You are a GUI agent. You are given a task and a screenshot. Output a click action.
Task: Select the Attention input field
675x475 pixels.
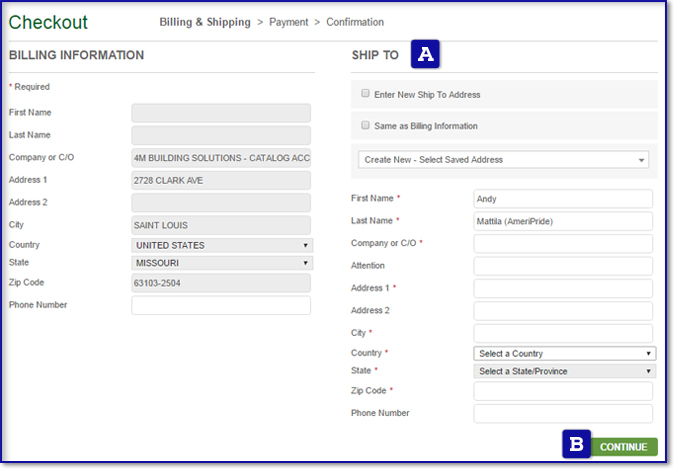tap(563, 266)
